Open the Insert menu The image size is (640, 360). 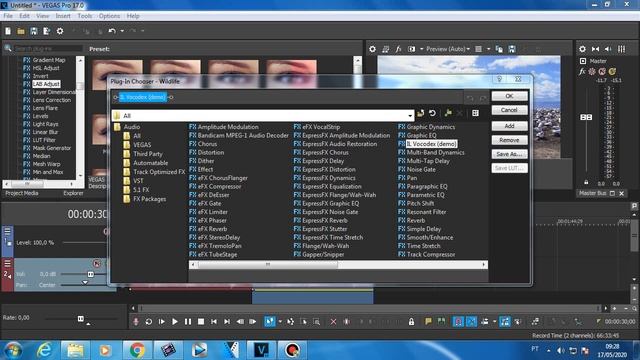click(63, 16)
